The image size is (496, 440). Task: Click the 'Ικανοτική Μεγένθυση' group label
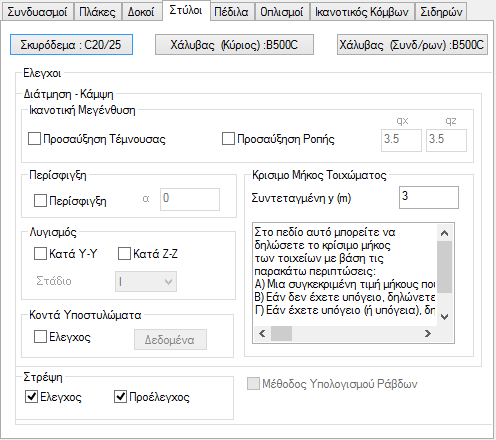click(x=82, y=110)
